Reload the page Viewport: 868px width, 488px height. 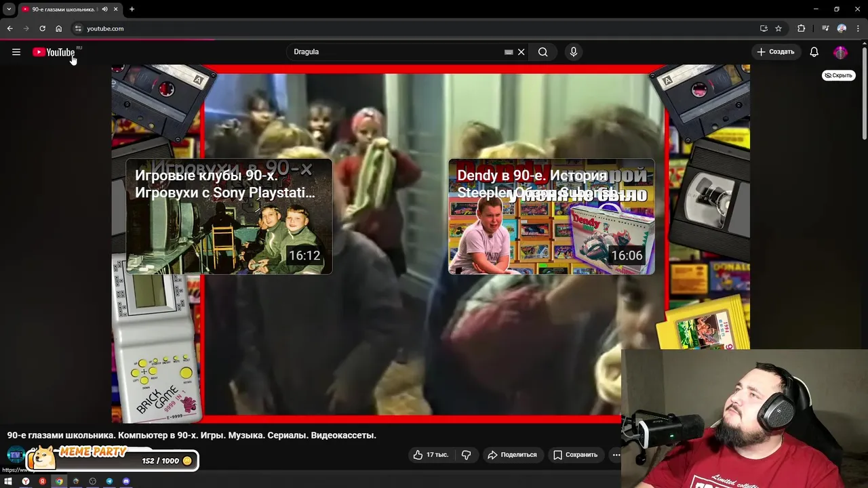click(x=42, y=28)
